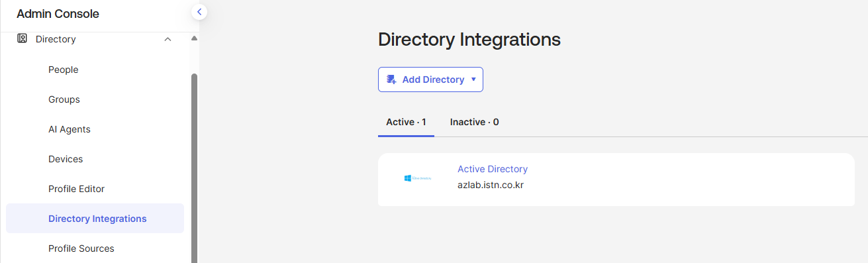868x263 pixels.
Task: Switch to the Inactive · 0 tab
Action: coord(475,122)
